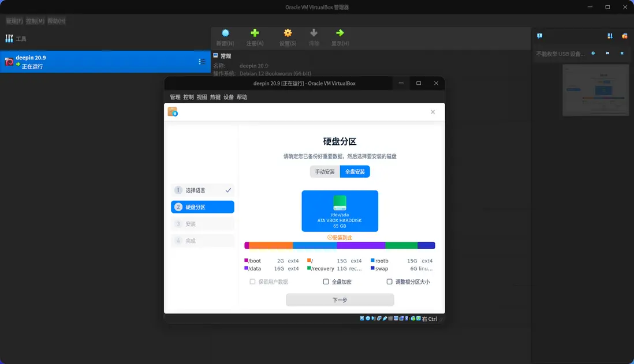Open 管理(F) menu in VirtualBox Manager

(14, 21)
